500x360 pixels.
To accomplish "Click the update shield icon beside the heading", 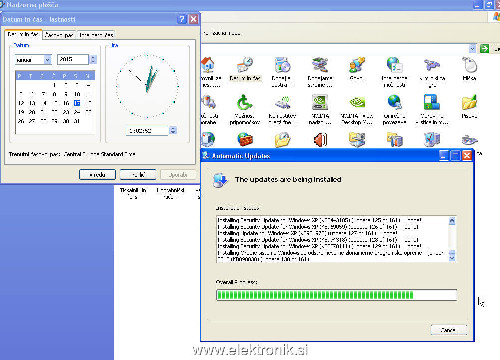I will tap(220, 180).
